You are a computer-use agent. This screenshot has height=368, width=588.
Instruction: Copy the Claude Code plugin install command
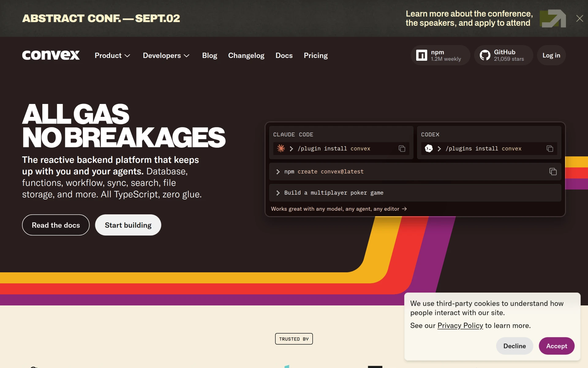tap(402, 148)
